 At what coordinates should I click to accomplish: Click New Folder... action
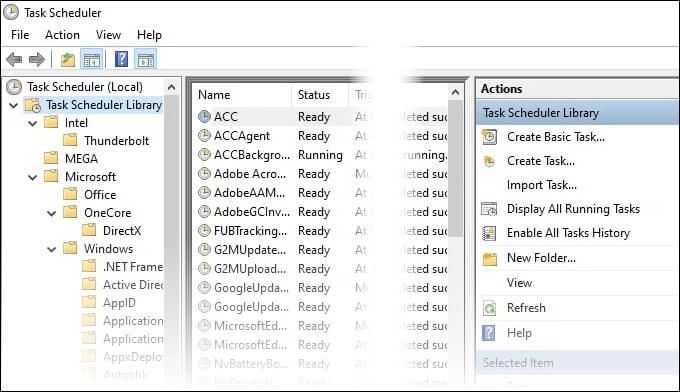(x=541, y=258)
